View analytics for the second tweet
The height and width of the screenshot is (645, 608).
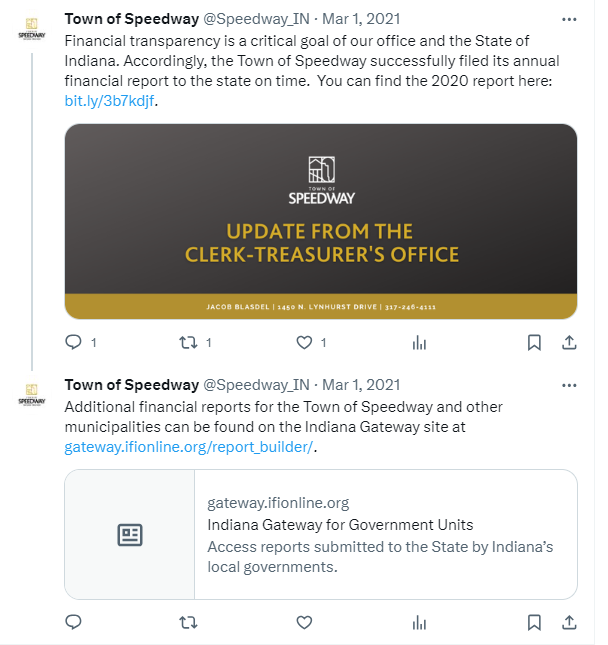click(x=419, y=622)
